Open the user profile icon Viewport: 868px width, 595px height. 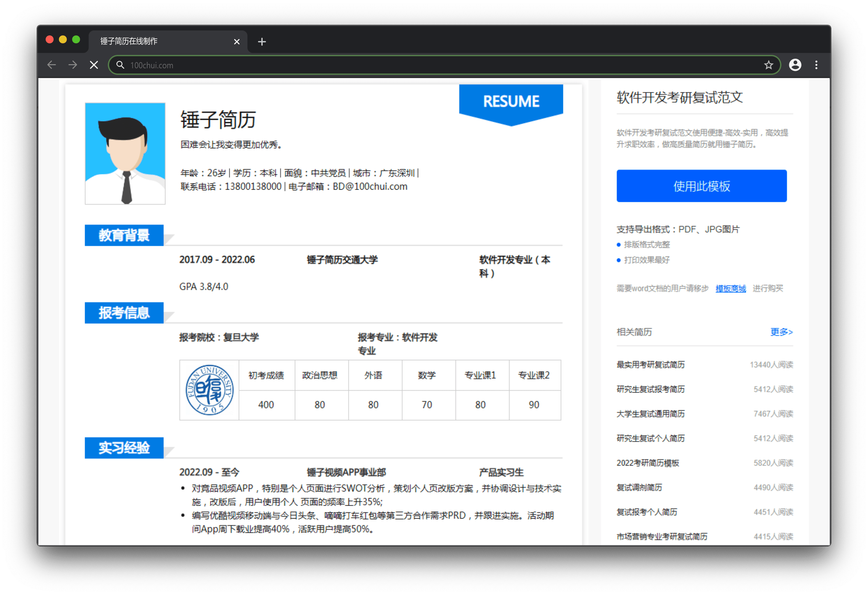[795, 65]
